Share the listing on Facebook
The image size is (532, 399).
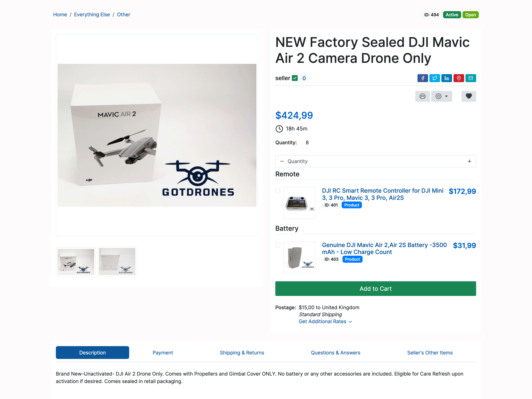(422, 78)
